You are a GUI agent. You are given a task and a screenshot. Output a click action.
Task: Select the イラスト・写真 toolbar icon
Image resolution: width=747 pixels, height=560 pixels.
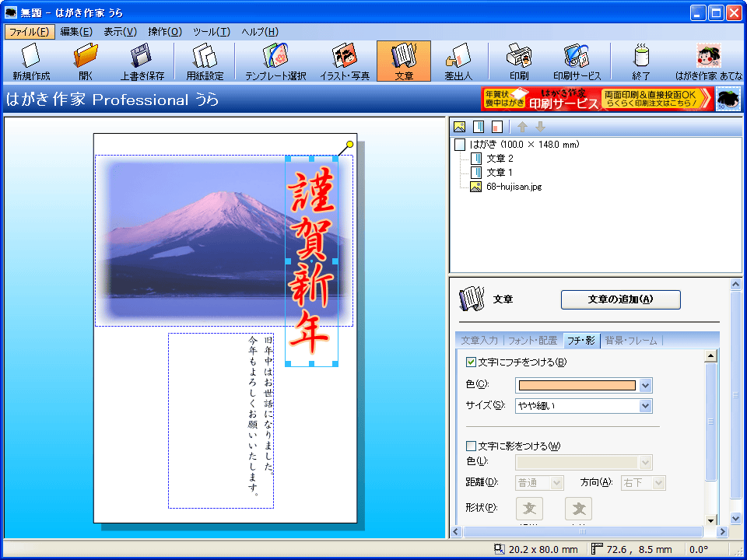click(345, 61)
